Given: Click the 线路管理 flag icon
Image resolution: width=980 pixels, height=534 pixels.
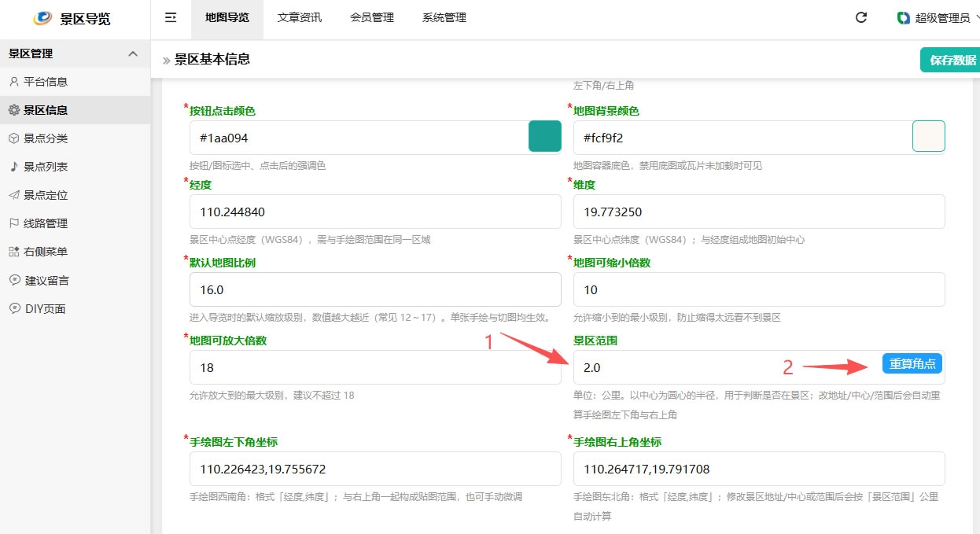Looking at the screenshot, I should (x=14, y=223).
